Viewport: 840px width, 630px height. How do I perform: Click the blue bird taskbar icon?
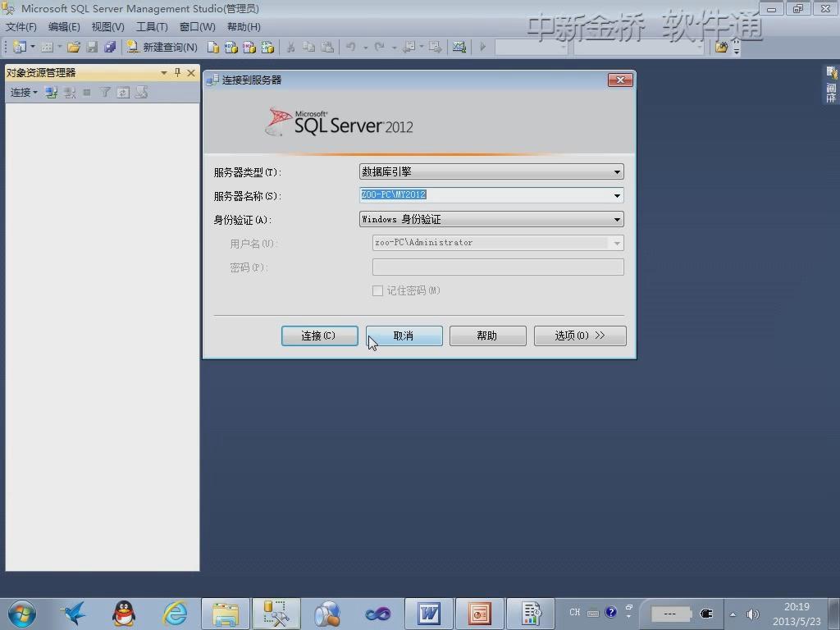[x=73, y=614]
